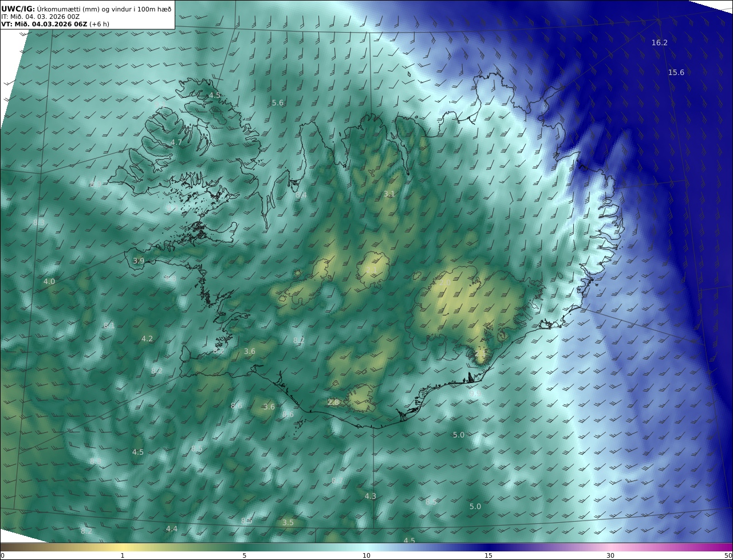Click the 4.3 value label
This screenshot has width=733, height=560.
371,496
